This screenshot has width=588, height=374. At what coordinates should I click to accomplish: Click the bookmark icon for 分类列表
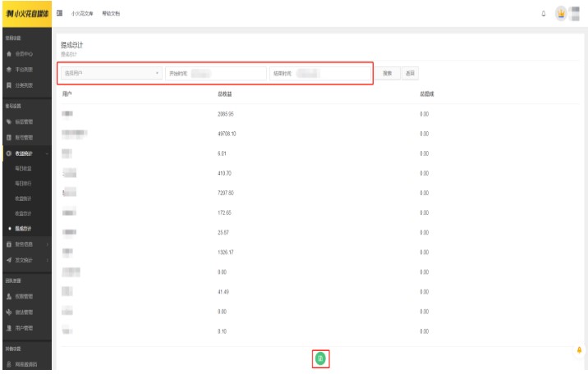9,85
